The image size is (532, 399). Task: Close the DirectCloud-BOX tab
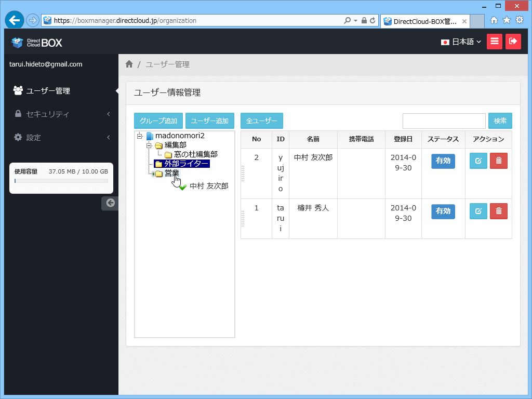[x=464, y=21]
